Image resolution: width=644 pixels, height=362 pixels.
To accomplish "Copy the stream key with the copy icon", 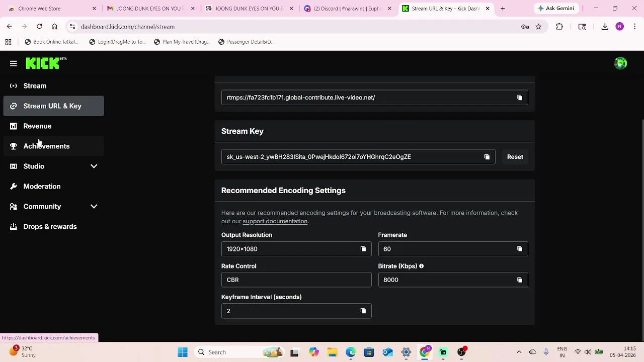I will [x=487, y=157].
